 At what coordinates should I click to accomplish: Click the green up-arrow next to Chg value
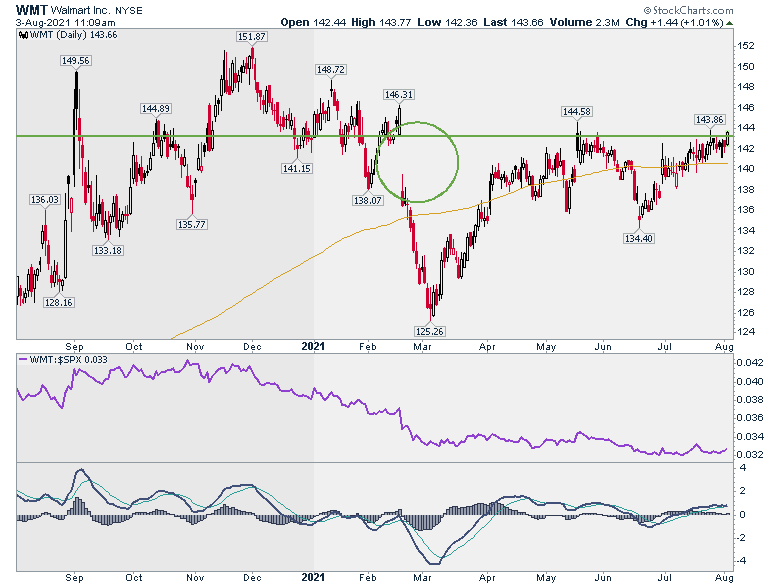[729, 23]
